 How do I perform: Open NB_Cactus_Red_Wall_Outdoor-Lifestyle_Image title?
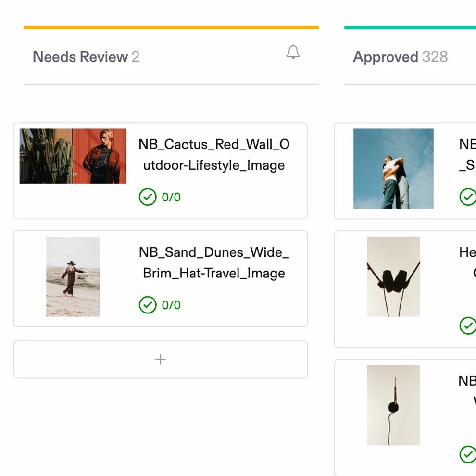click(x=214, y=155)
